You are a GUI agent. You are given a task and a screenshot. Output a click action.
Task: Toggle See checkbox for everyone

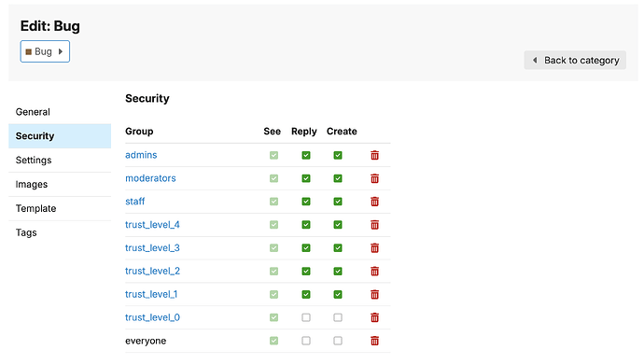(274, 341)
